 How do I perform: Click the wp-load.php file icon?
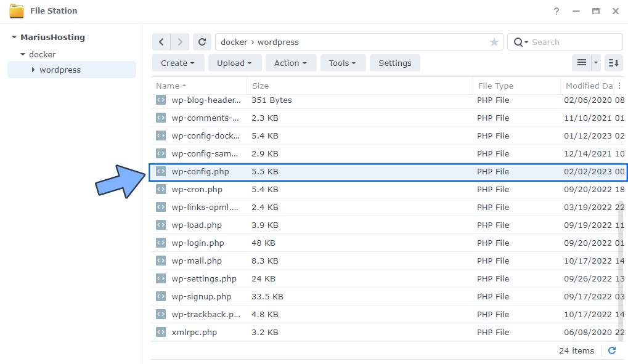coord(161,225)
